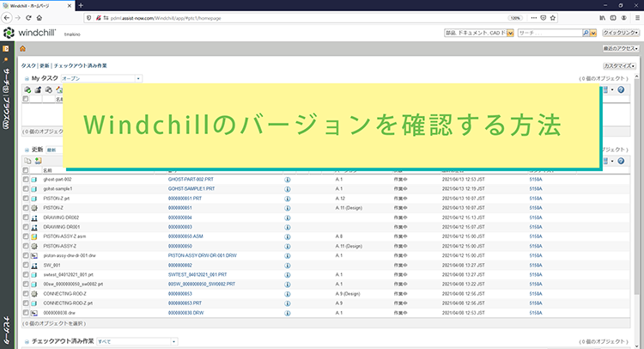Open チェックアウト済み作業 filter dropdown showing すべて
The height and width of the screenshot is (349, 644).
click(137, 341)
